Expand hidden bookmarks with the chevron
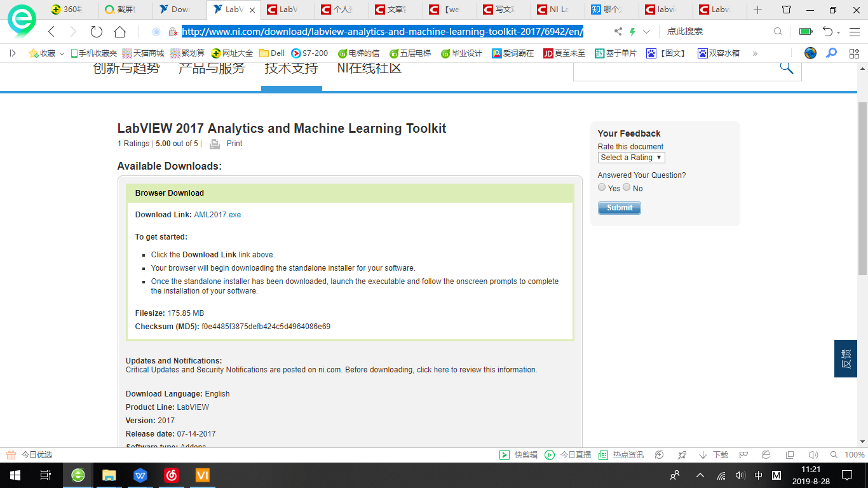 point(755,53)
